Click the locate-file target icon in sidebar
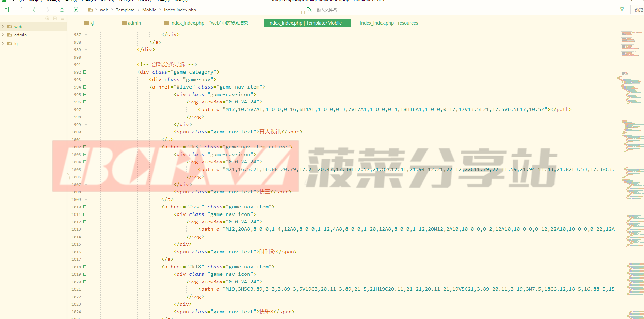Image resolution: width=644 pixels, height=319 pixels. point(47,18)
